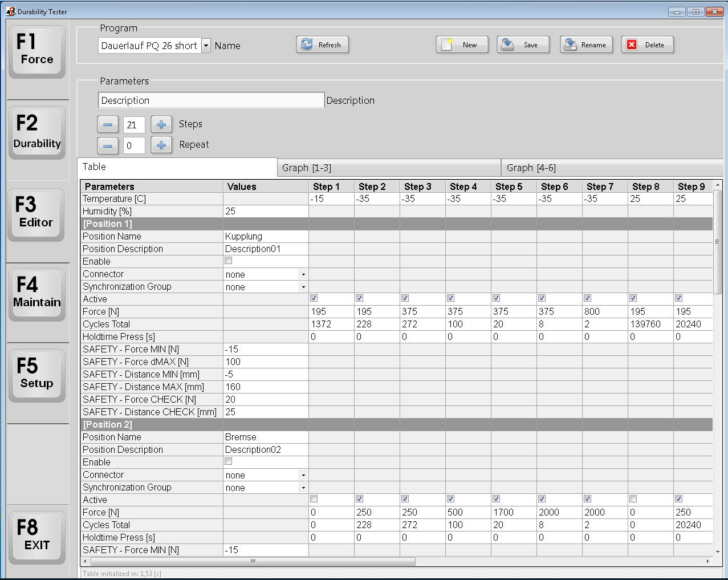Open the F3 Editor
This screenshot has height=580, width=728.
pyautogui.click(x=37, y=214)
